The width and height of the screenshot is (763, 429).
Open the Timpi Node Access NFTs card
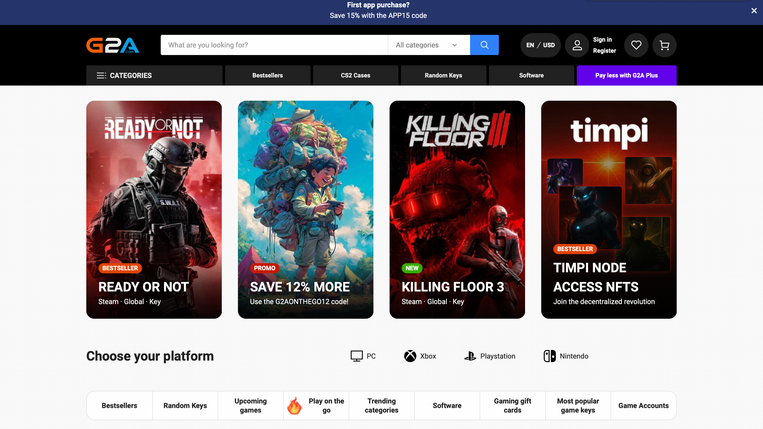click(609, 210)
